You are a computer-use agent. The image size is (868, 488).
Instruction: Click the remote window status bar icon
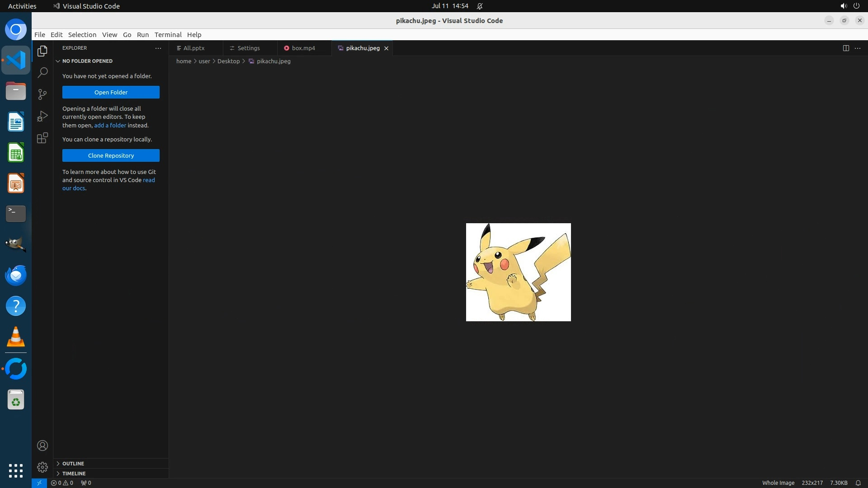[x=39, y=483]
